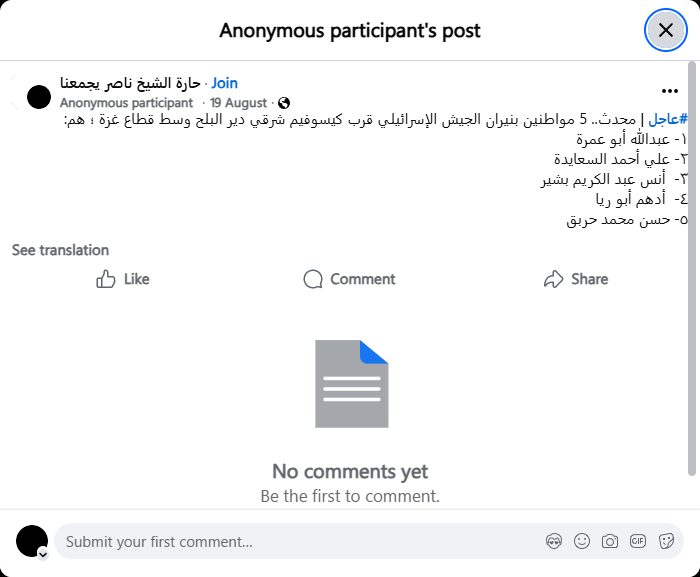Viewport: 700px width, 577px height.
Task: Click the Comment speech bubble button
Action: coord(349,279)
